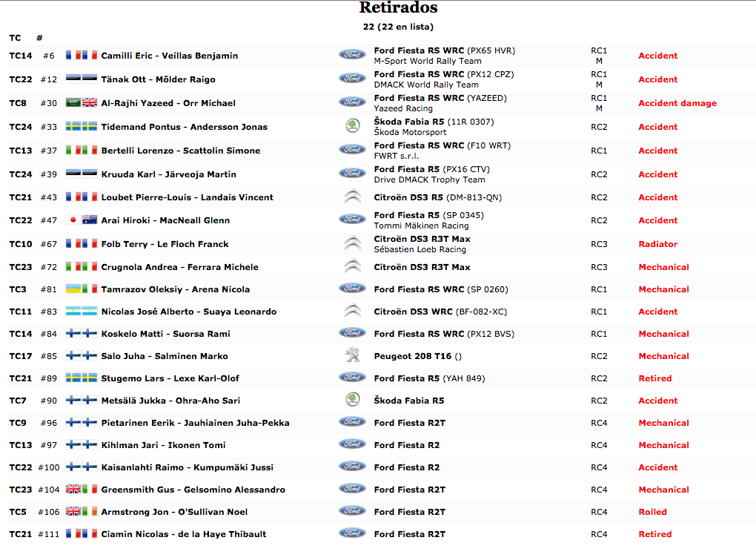This screenshot has height=546, width=756.
Task: Click the Italian flag in Greensmith Gus row
Action: 90,489
